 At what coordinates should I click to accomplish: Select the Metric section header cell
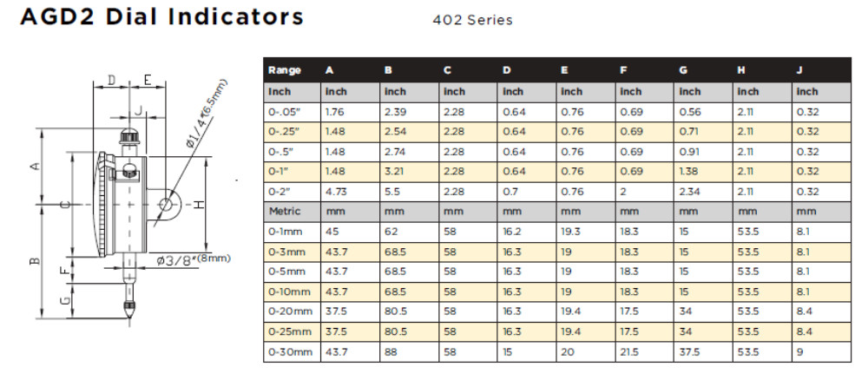pos(285,212)
